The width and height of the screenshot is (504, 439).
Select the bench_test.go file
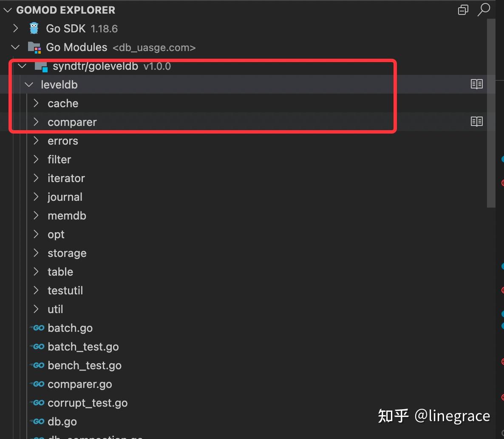tap(84, 365)
